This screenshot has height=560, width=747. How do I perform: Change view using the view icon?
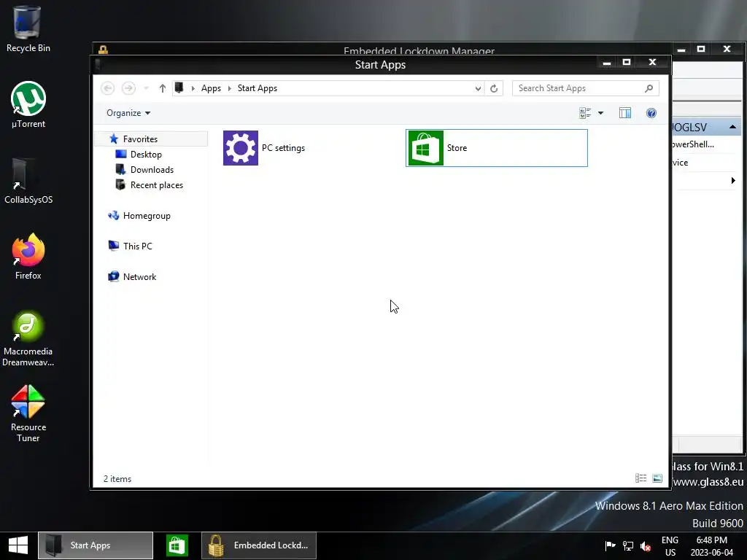(x=585, y=113)
